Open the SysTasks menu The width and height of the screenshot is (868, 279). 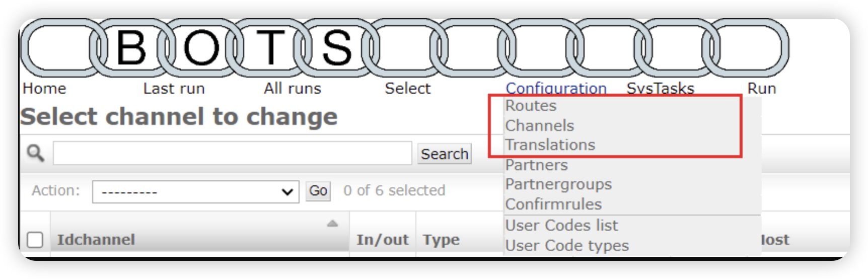660,88
